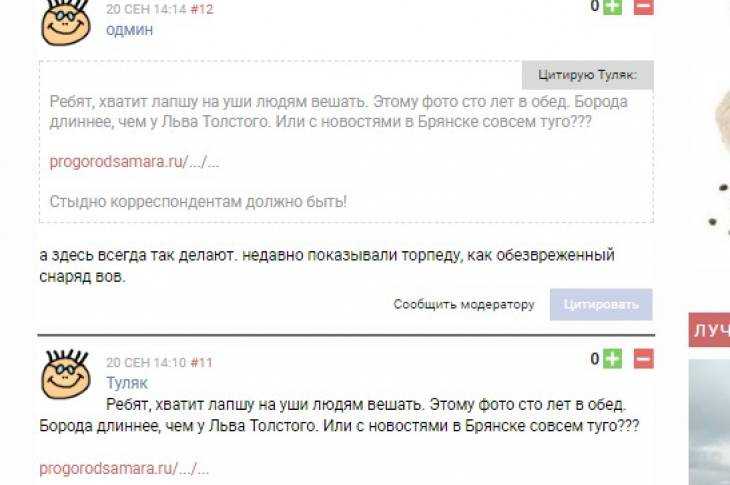Screen dimensions: 730x485
Task: Downvote comment #12 with red minus
Action: tap(644, 7)
